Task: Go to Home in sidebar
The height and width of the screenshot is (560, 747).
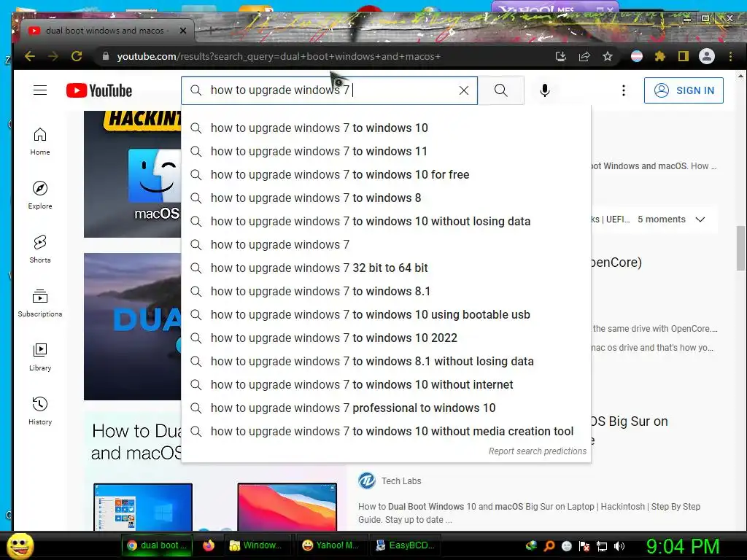Action: (40, 141)
